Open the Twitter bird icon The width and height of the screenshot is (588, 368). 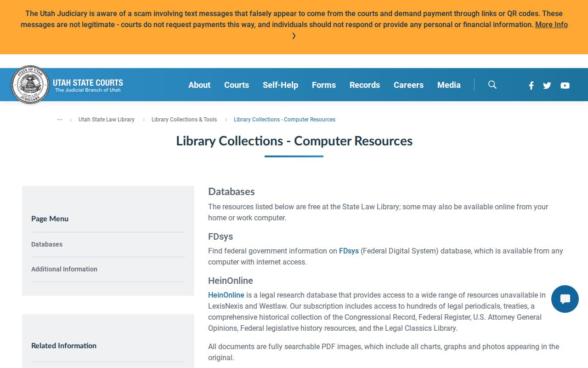(x=547, y=86)
